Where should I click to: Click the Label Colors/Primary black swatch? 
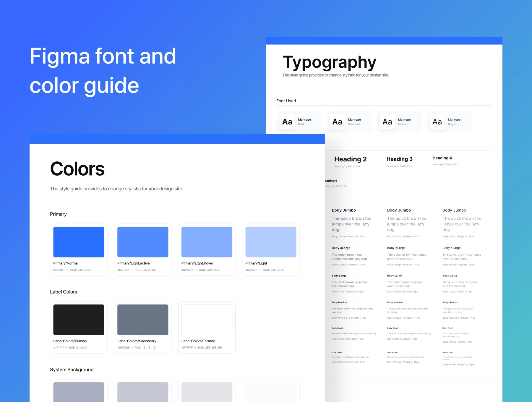pyautogui.click(x=79, y=320)
